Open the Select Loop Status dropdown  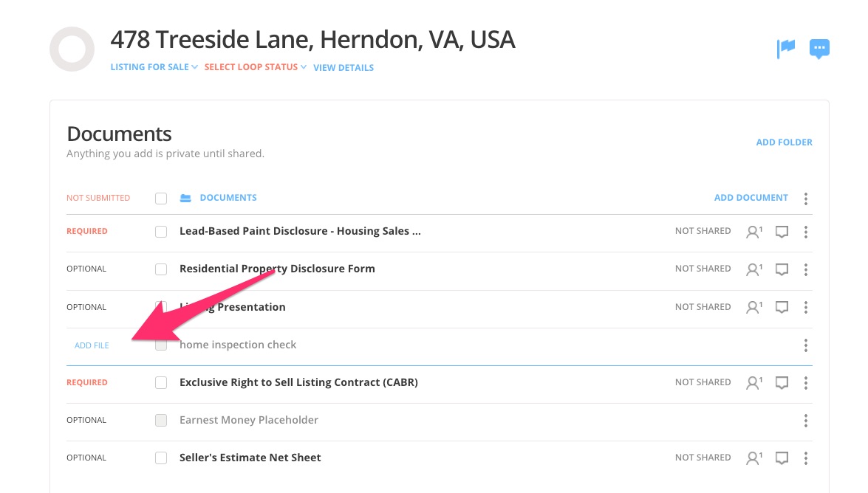(x=255, y=67)
